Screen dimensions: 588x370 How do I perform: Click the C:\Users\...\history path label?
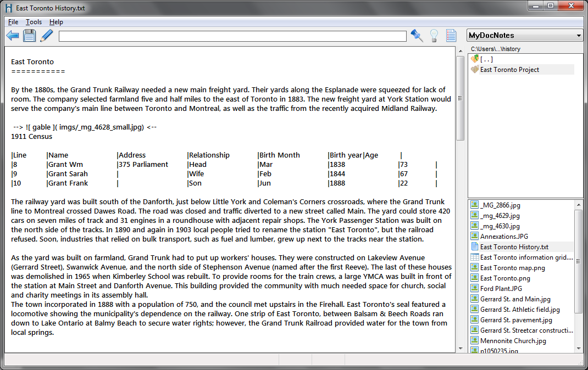coord(495,49)
